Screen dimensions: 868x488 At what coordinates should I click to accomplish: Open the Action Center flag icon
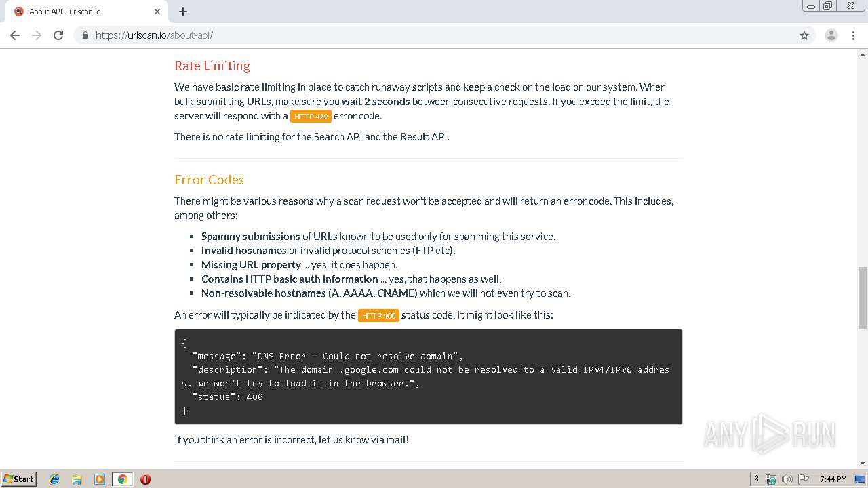803,479
